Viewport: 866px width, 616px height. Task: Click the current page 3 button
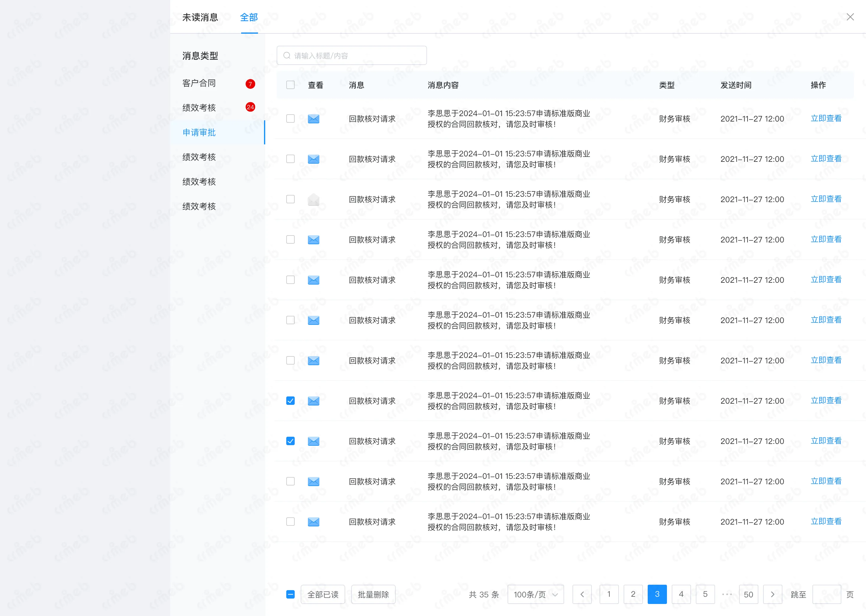click(657, 594)
